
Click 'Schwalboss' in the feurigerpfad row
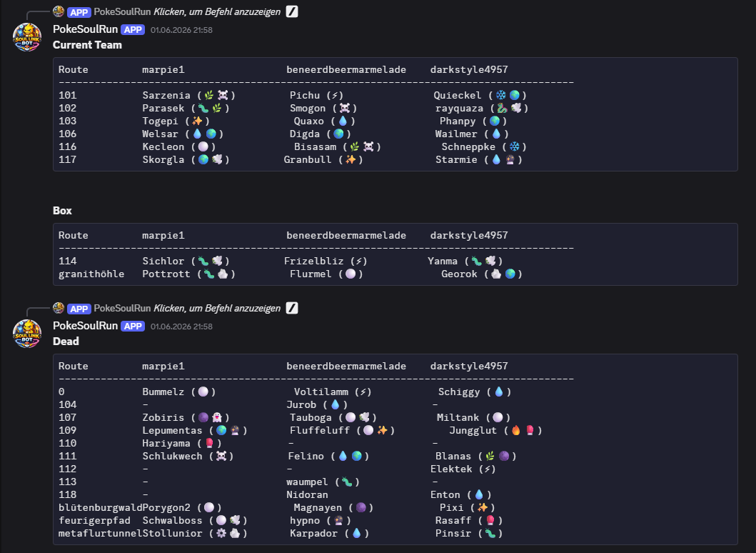172,520
